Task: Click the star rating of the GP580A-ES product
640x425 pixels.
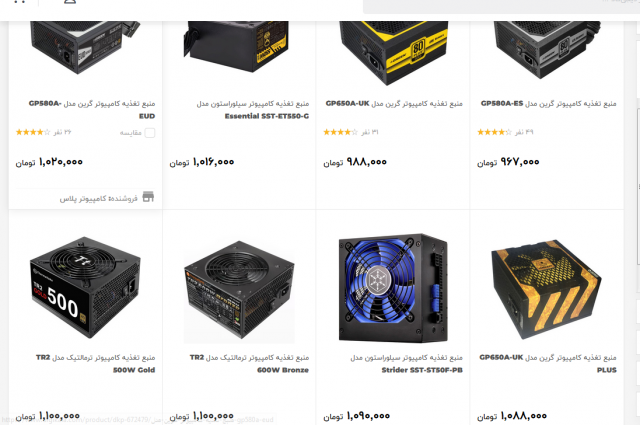Action: [494, 132]
